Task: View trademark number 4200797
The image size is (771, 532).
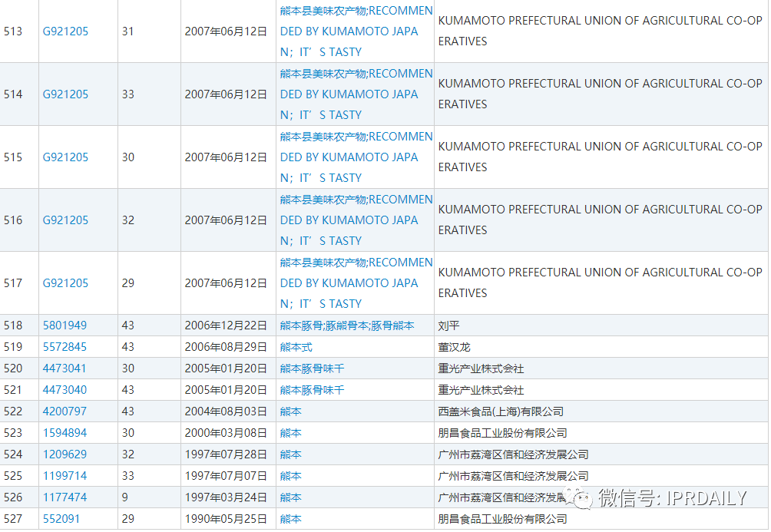Action: (65, 411)
